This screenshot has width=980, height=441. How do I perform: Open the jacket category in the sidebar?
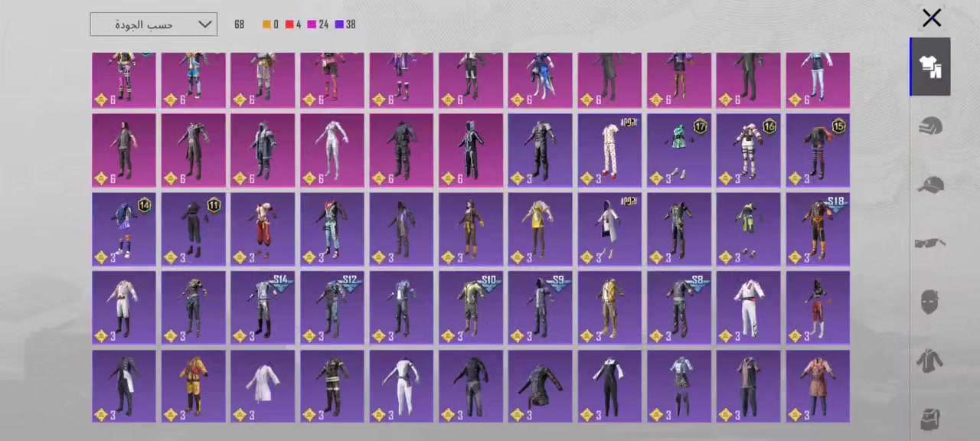point(930,361)
